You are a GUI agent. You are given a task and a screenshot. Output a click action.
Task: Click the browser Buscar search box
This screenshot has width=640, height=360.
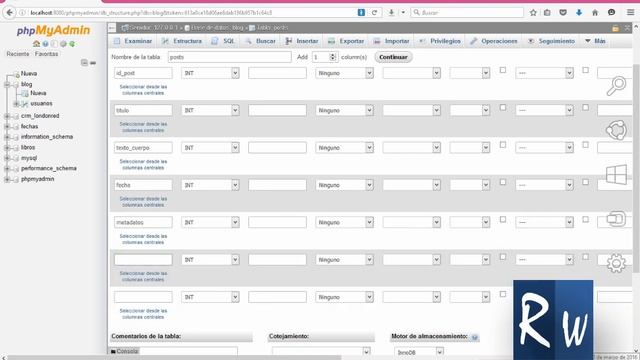467,13
